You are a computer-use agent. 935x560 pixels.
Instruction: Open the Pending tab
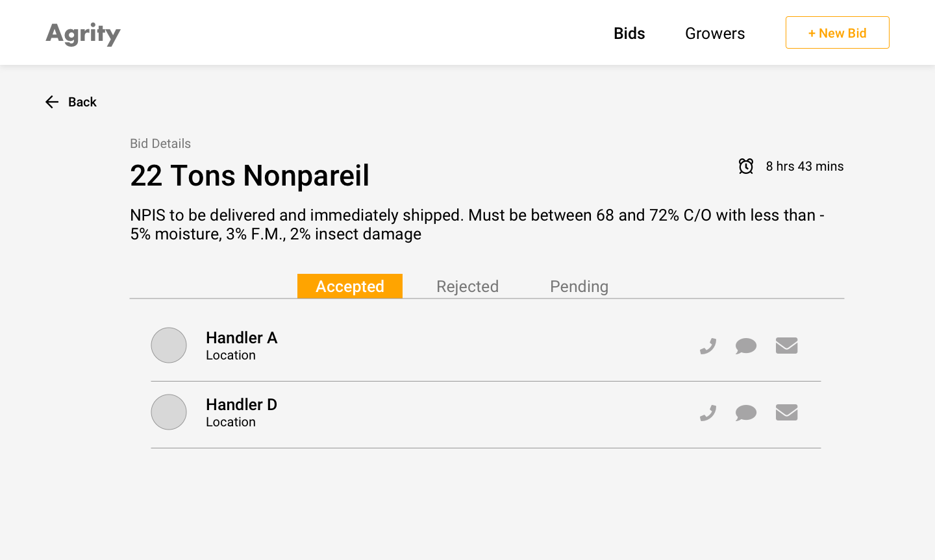(x=579, y=286)
